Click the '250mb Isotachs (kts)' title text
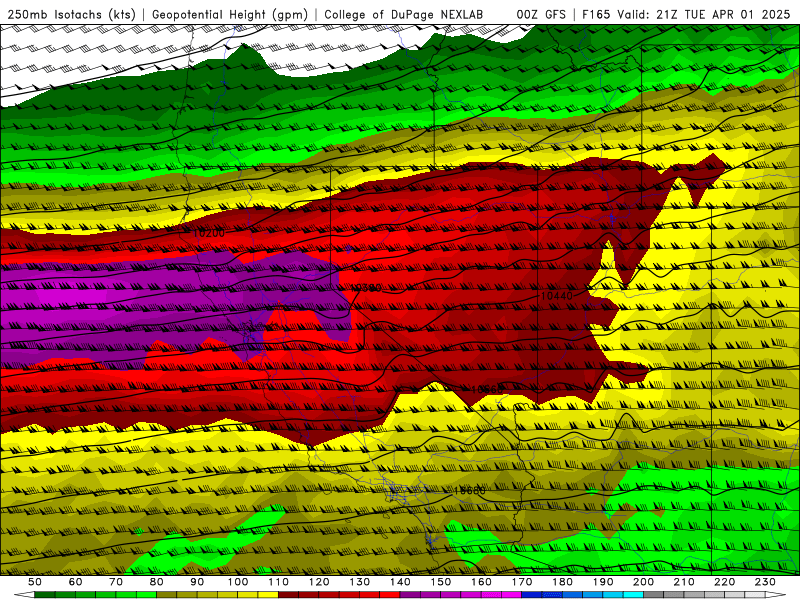Screen dimensions: 800x600 71,14
